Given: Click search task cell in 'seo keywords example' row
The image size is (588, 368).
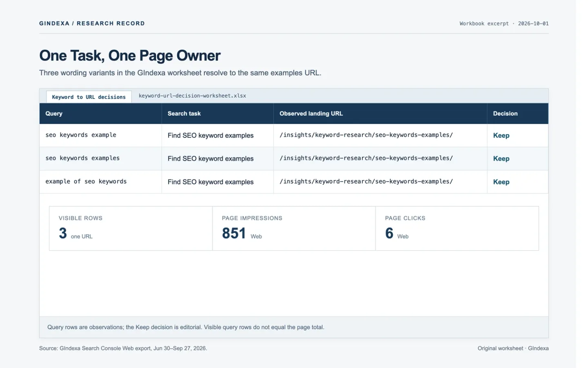Looking at the screenshot, I should 218,135.
